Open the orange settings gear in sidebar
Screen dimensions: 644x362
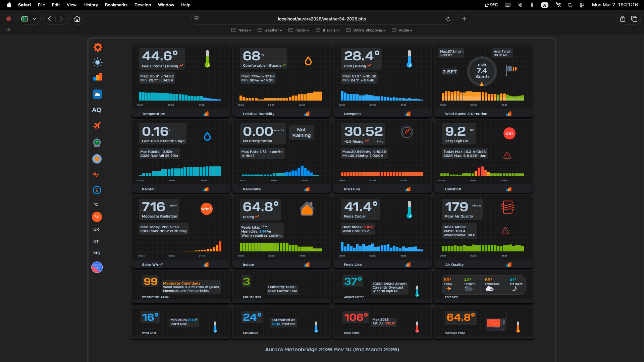tap(98, 47)
